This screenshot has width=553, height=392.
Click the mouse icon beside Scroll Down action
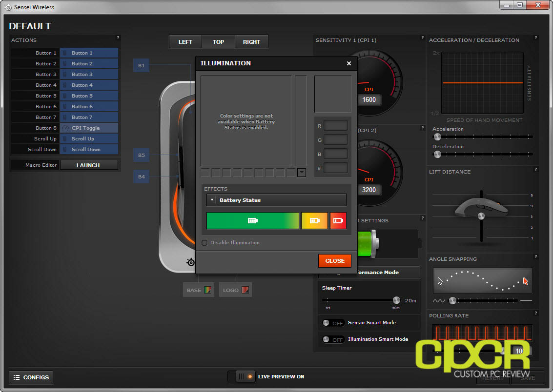coord(65,149)
